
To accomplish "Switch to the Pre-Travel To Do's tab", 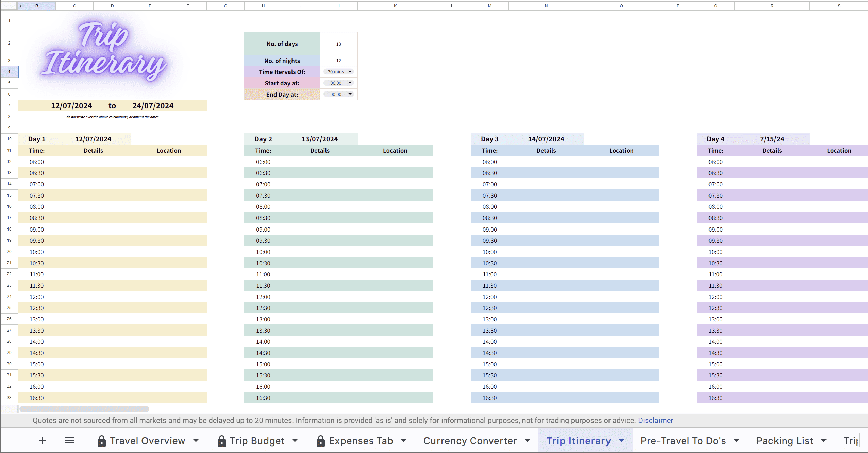I will point(683,441).
